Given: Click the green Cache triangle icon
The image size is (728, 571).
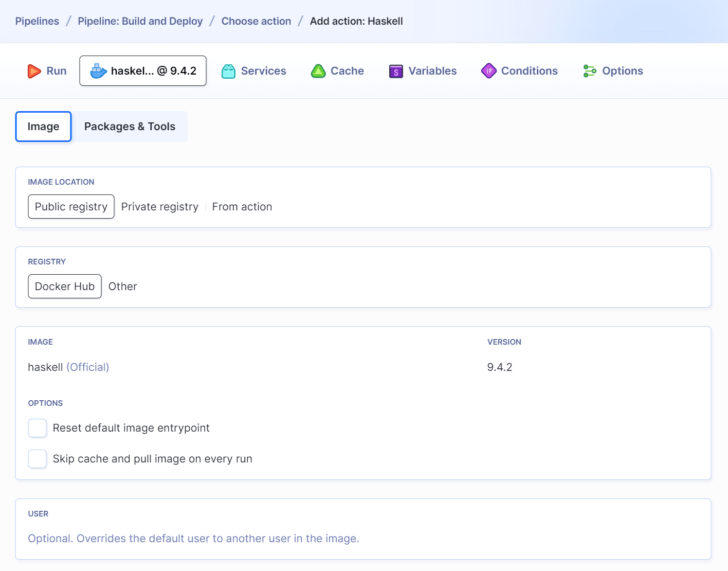Looking at the screenshot, I should 319,71.
